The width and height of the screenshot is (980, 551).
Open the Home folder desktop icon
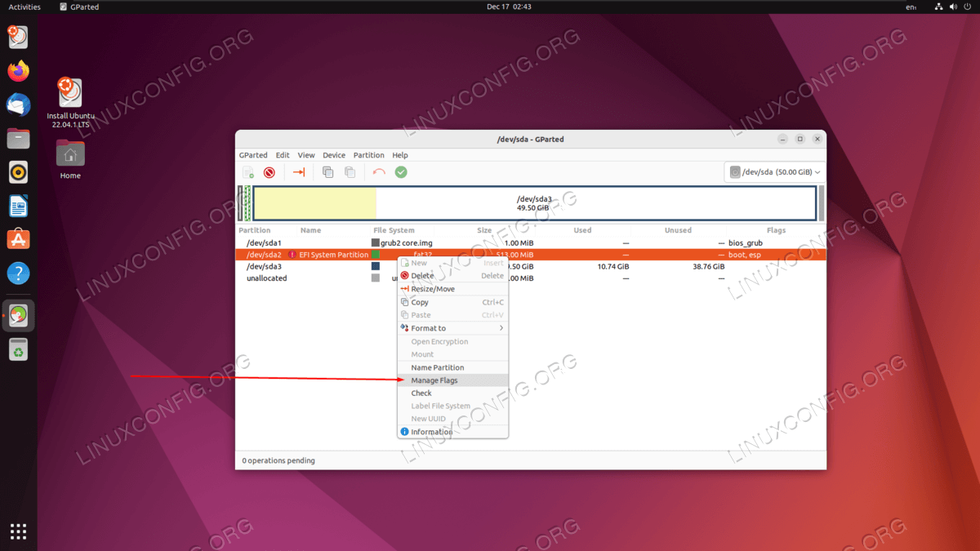click(x=70, y=159)
